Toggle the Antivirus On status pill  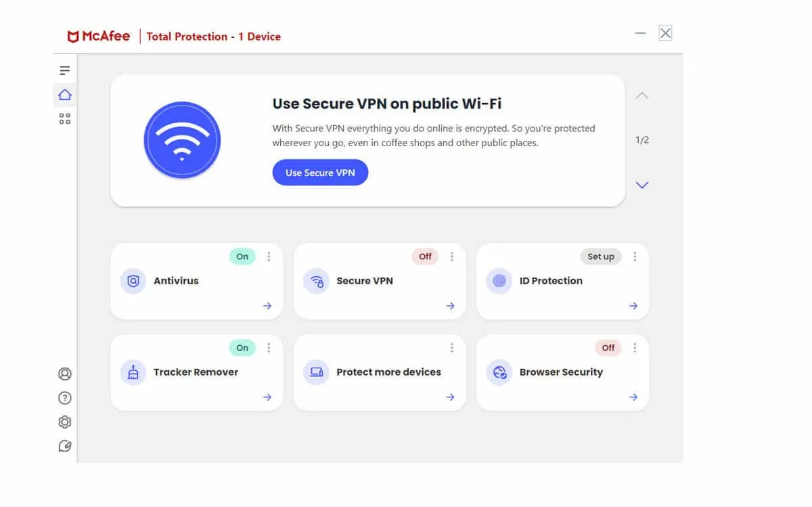click(242, 257)
